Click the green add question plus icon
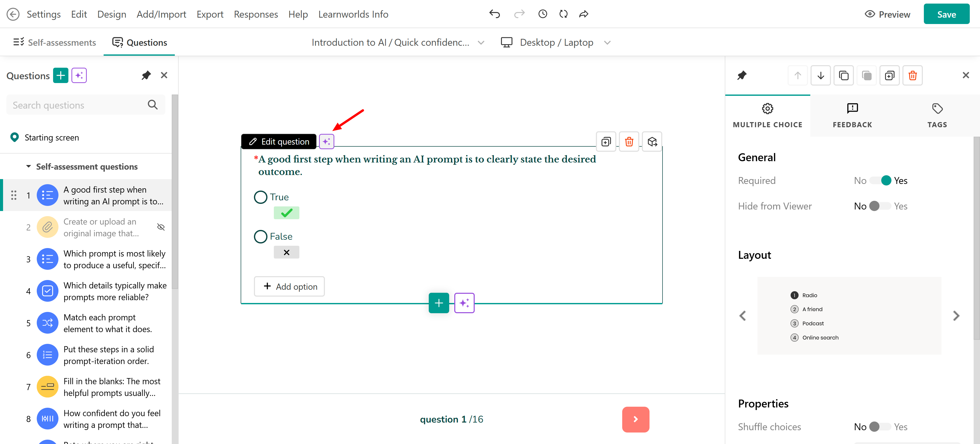980x444 pixels. point(60,75)
